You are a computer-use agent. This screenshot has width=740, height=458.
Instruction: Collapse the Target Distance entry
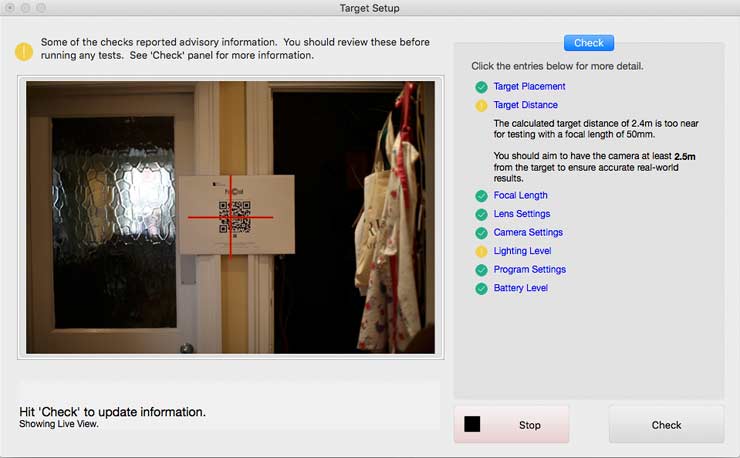(x=525, y=105)
